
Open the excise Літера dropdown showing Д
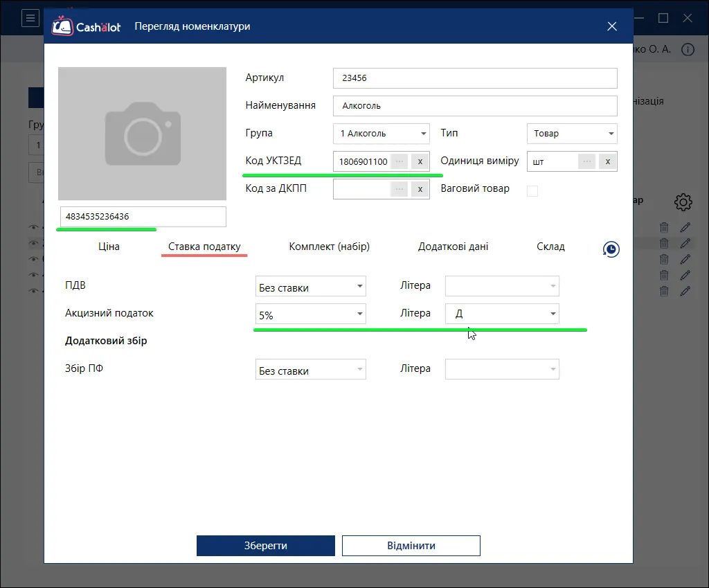(502, 314)
